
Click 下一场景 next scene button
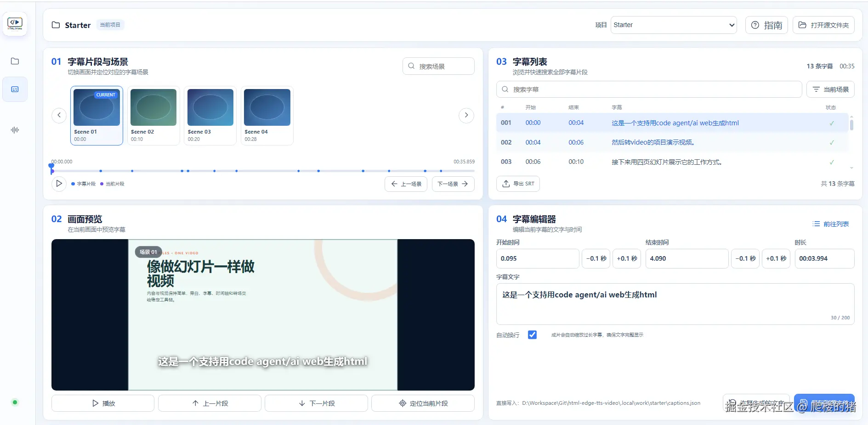(x=453, y=184)
